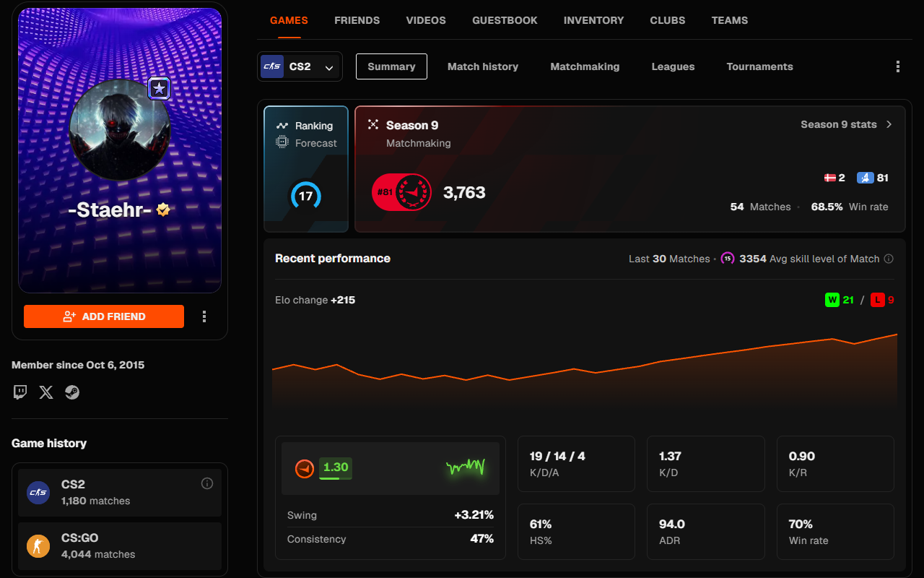
Task: Expand Season 9 stats chevron link
Action: click(847, 124)
